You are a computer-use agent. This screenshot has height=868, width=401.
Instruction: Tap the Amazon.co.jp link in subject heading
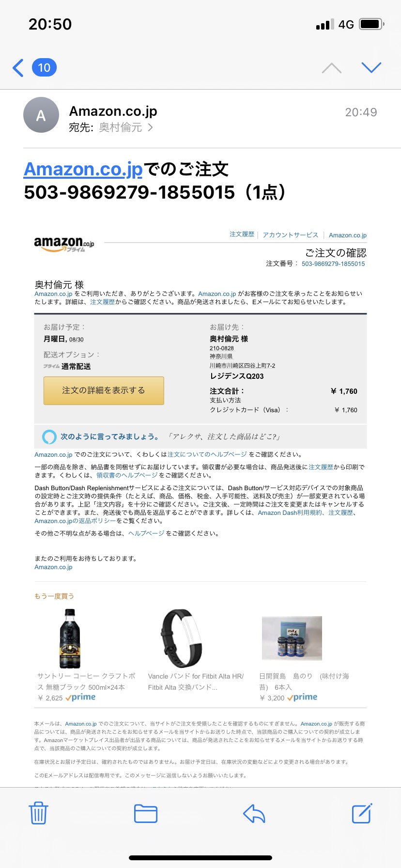83,169
